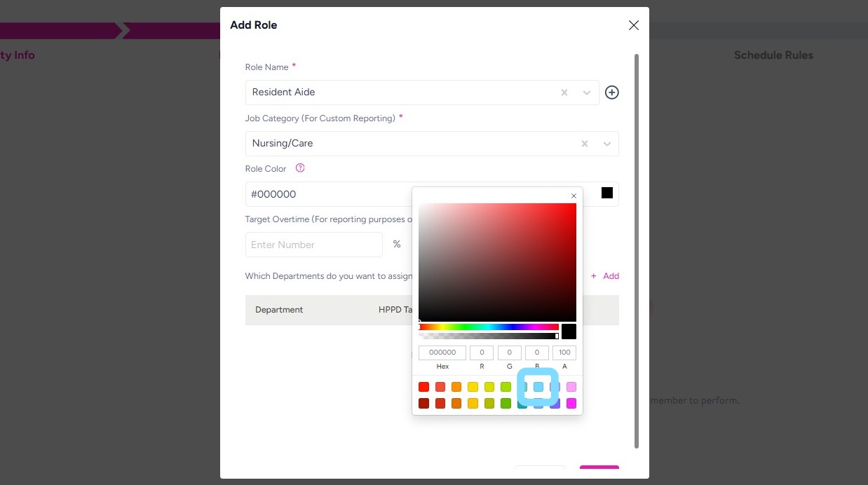Choose the highlighted light blue preset swatch

coord(538,387)
